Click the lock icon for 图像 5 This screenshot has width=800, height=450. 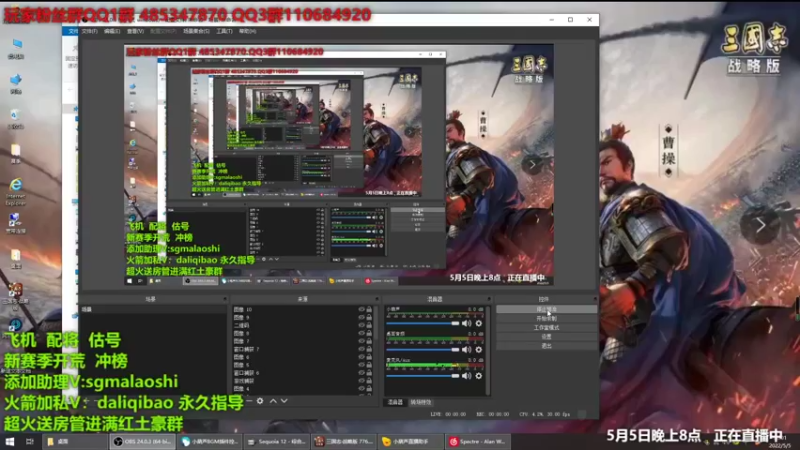click(x=369, y=365)
